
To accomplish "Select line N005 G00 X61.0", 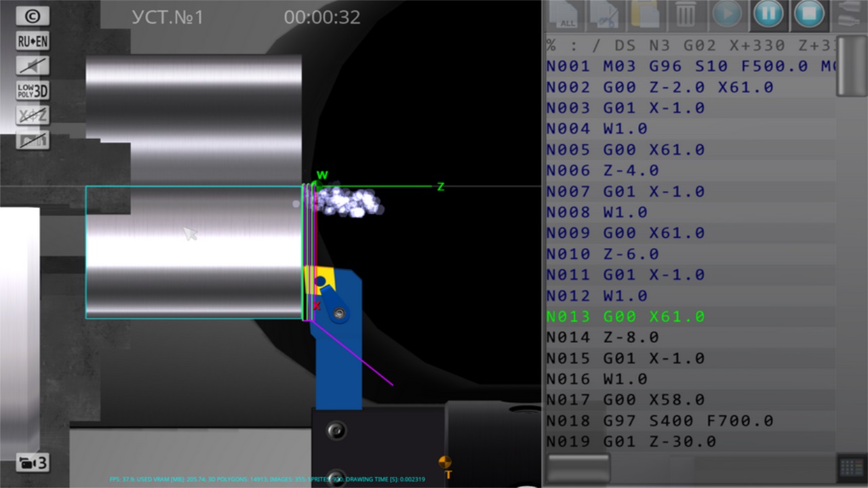I will pos(690,150).
